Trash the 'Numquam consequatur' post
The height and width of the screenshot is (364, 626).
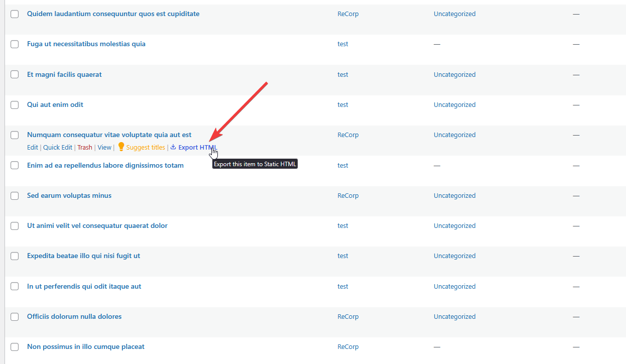[x=84, y=147]
